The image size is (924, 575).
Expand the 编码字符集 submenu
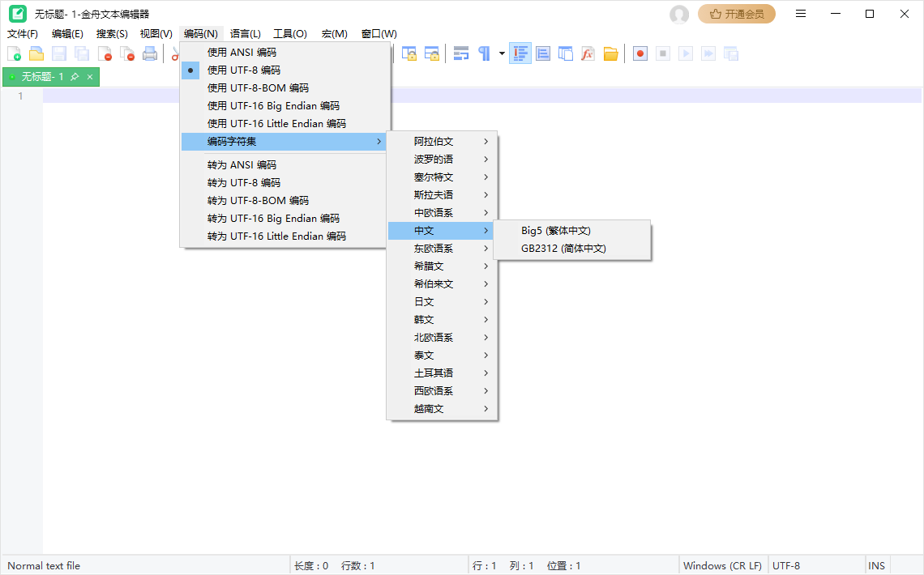[284, 141]
